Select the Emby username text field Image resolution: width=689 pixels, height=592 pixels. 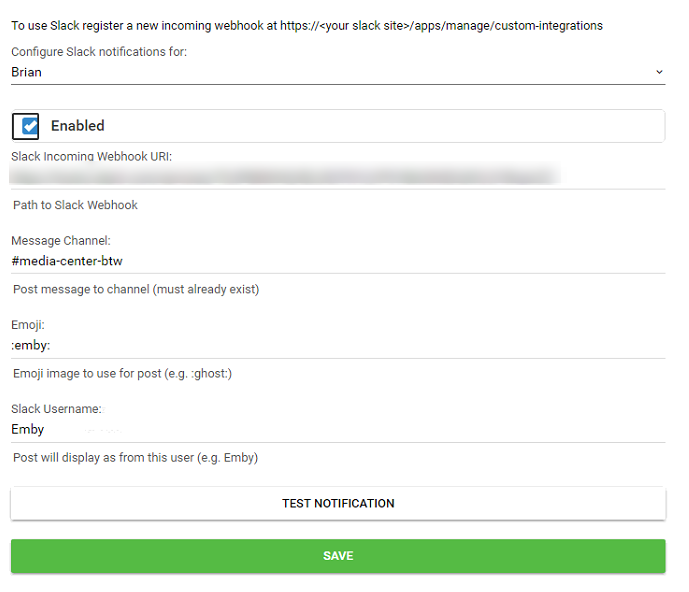338,430
